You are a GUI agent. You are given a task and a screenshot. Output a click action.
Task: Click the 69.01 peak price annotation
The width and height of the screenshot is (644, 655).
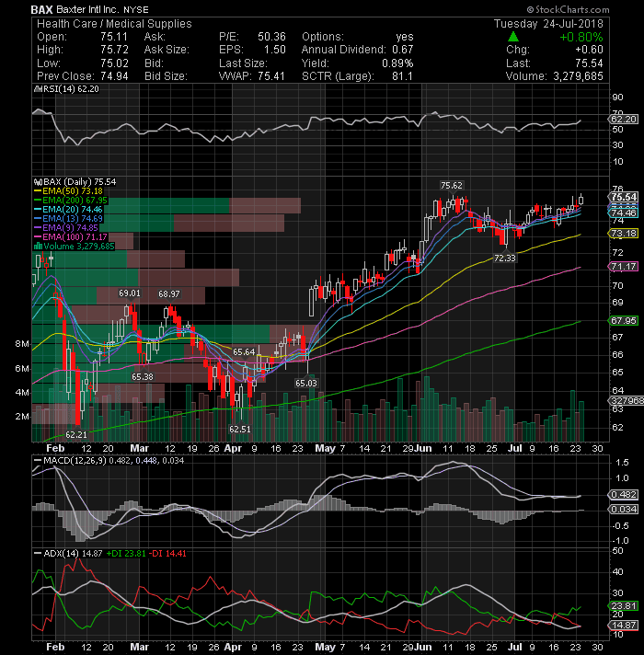coord(130,293)
